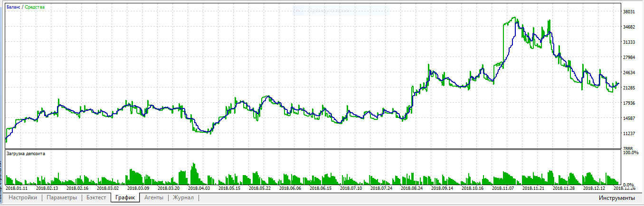Click the 2018.12.12 date label
Image resolution: width=644 pixels, height=206 pixels.
pos(594,188)
